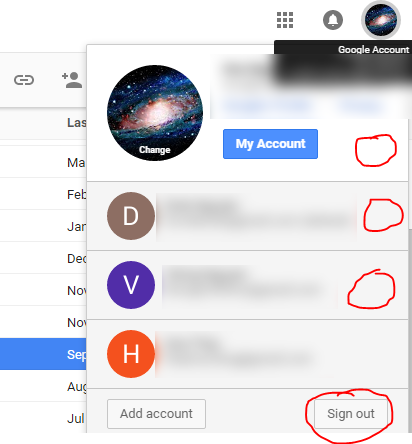This screenshot has height=444, width=412.
Task: Click the account panel scrollbar
Action: click(410, 330)
